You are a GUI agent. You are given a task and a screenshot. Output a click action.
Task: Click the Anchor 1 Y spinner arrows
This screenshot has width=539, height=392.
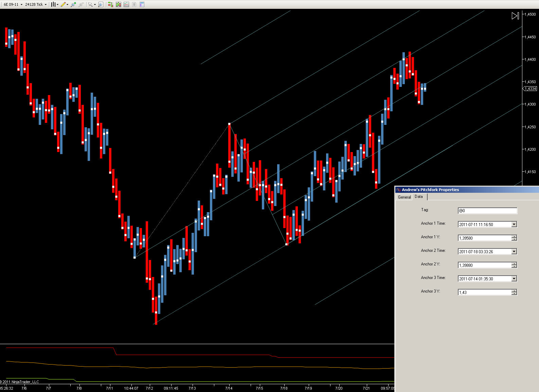pos(514,238)
